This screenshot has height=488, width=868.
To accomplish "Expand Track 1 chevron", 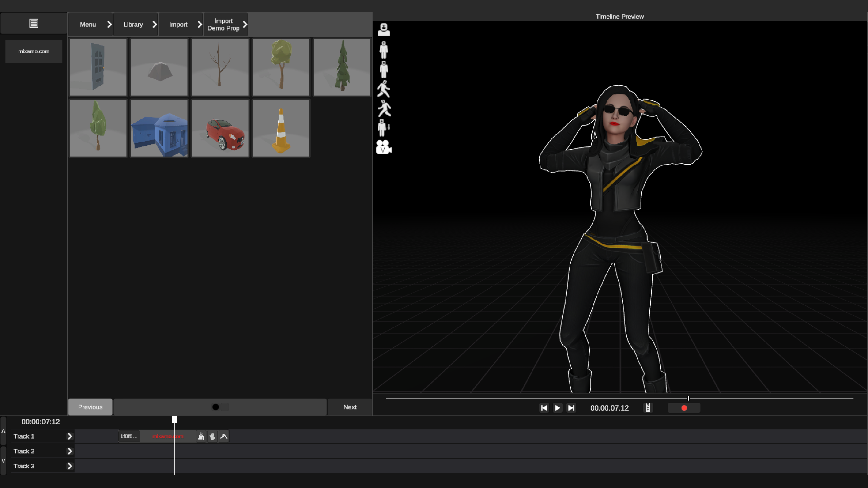I will (70, 436).
